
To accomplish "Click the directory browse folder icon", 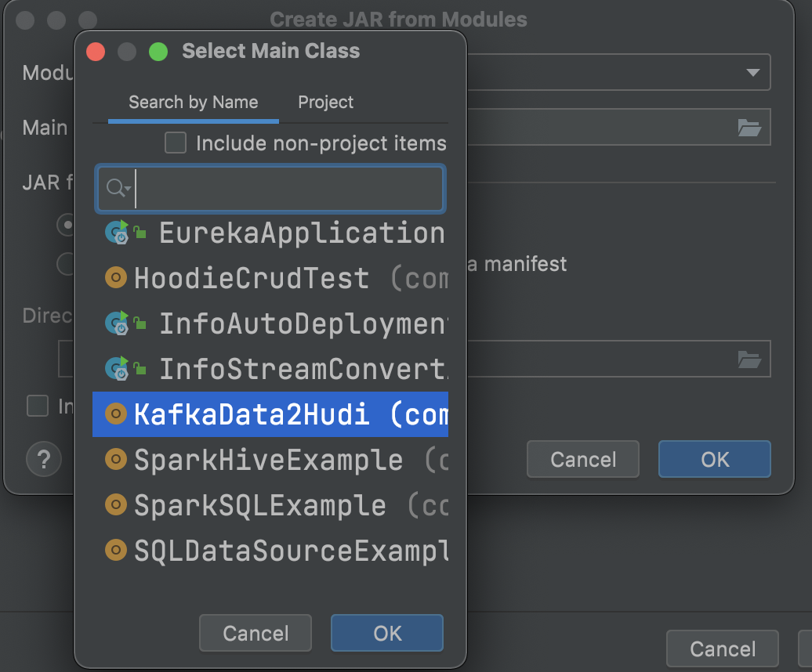I will (749, 359).
